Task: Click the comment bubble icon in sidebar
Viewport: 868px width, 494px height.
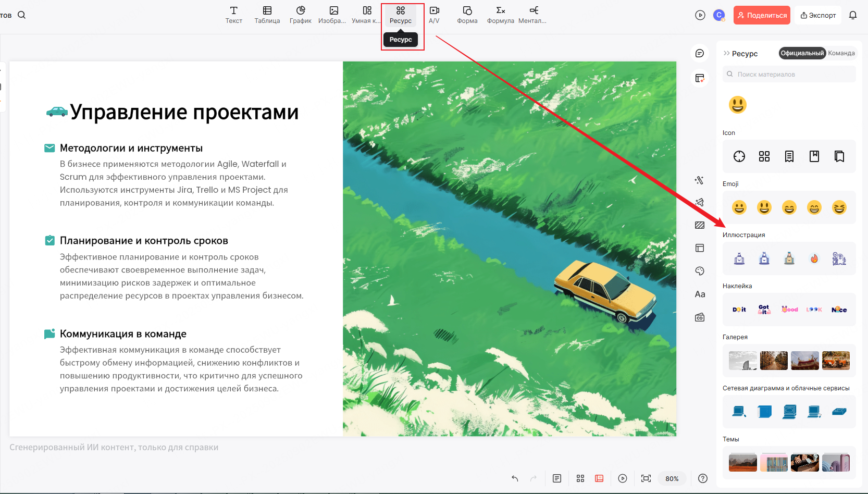Action: [x=700, y=53]
